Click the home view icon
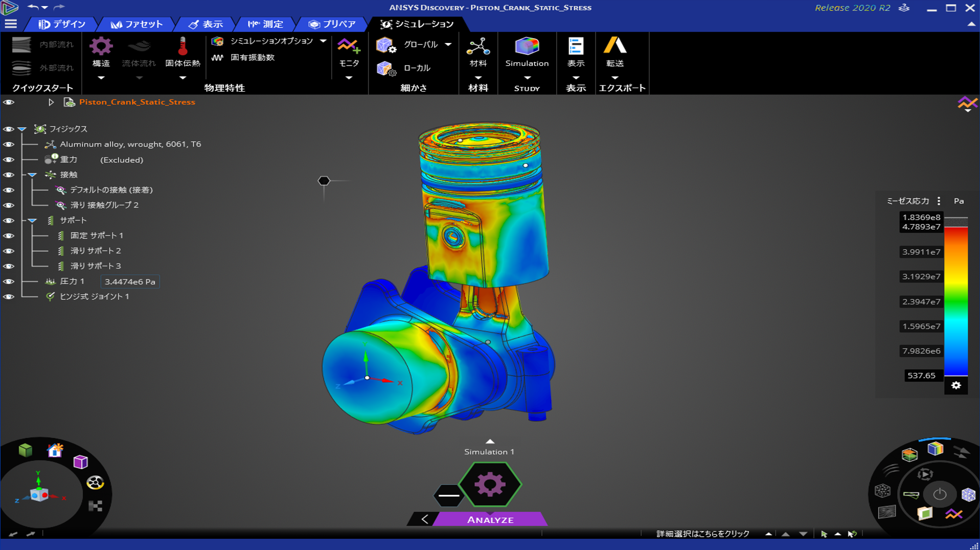Image resolution: width=980 pixels, height=550 pixels. 55,450
